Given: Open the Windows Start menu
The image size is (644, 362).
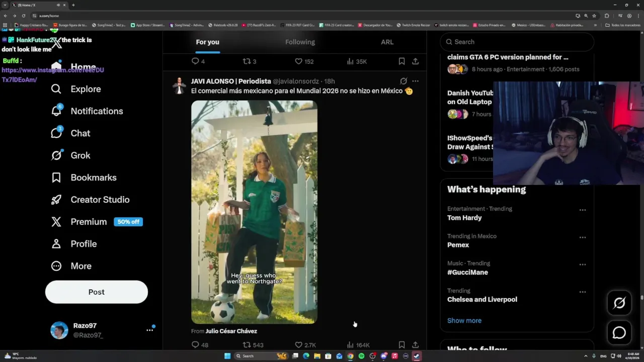Looking at the screenshot, I should click(x=227, y=356).
